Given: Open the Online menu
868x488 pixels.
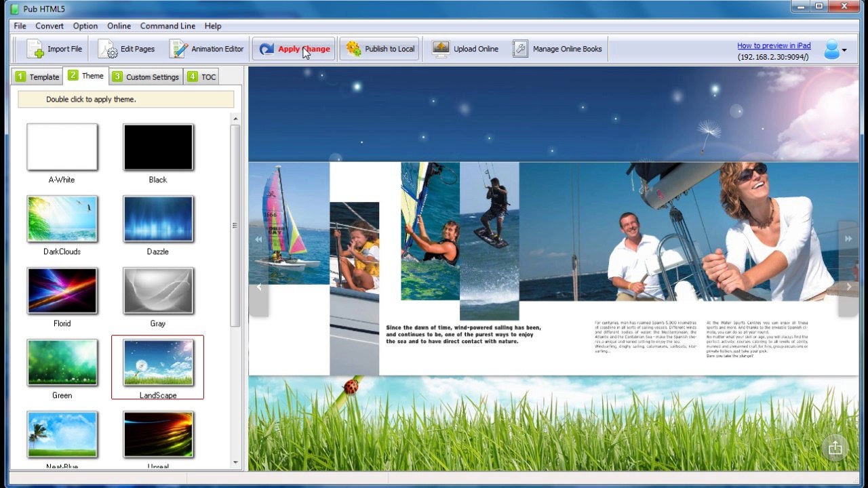Looking at the screenshot, I should tap(119, 26).
